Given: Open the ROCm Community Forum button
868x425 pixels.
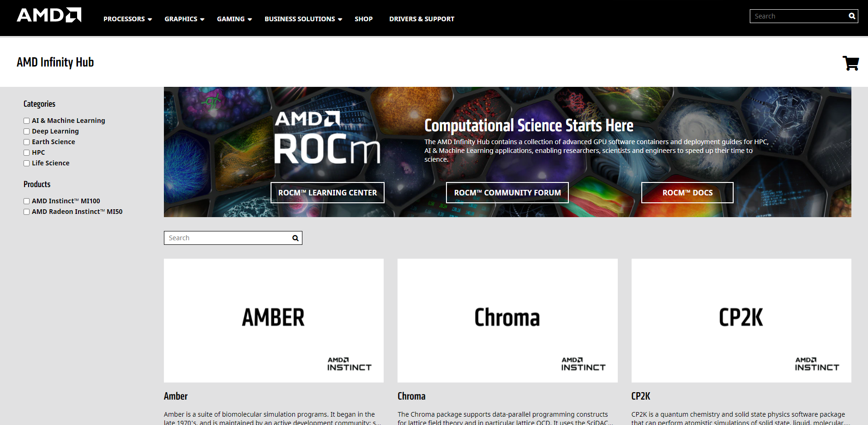Looking at the screenshot, I should click(x=507, y=193).
